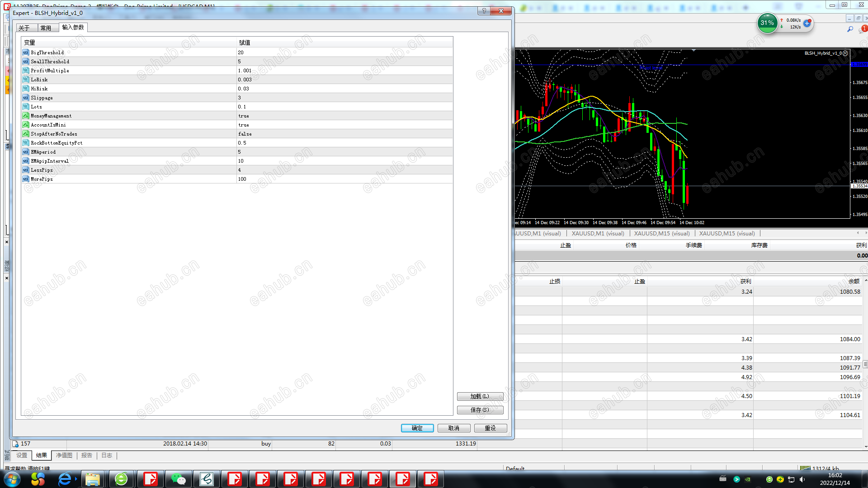Screen dimensions: 868x488
Task: Click the volume speaker tray icon
Action: coord(802,479)
